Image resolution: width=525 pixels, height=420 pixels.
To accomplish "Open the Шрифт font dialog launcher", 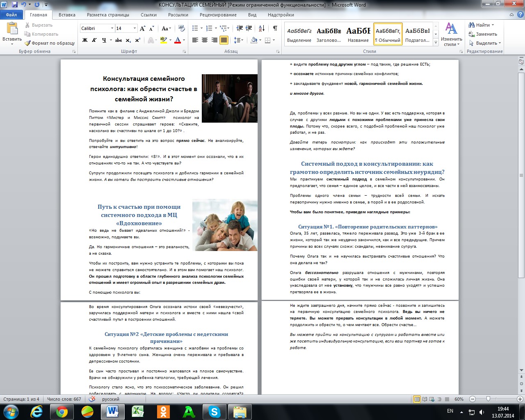I will (x=185, y=52).
